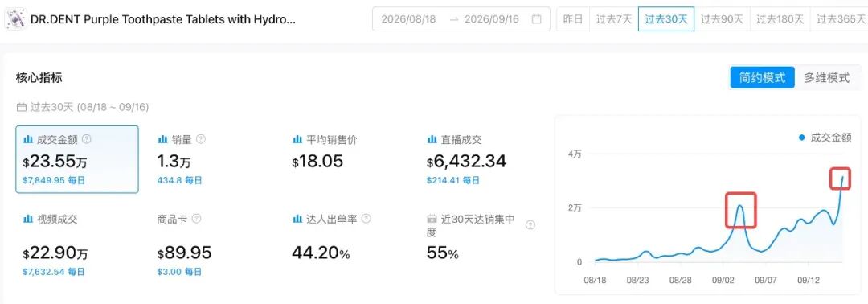868x304 pixels.
Task: Click the 核心指标 section heading
Action: click(39, 77)
